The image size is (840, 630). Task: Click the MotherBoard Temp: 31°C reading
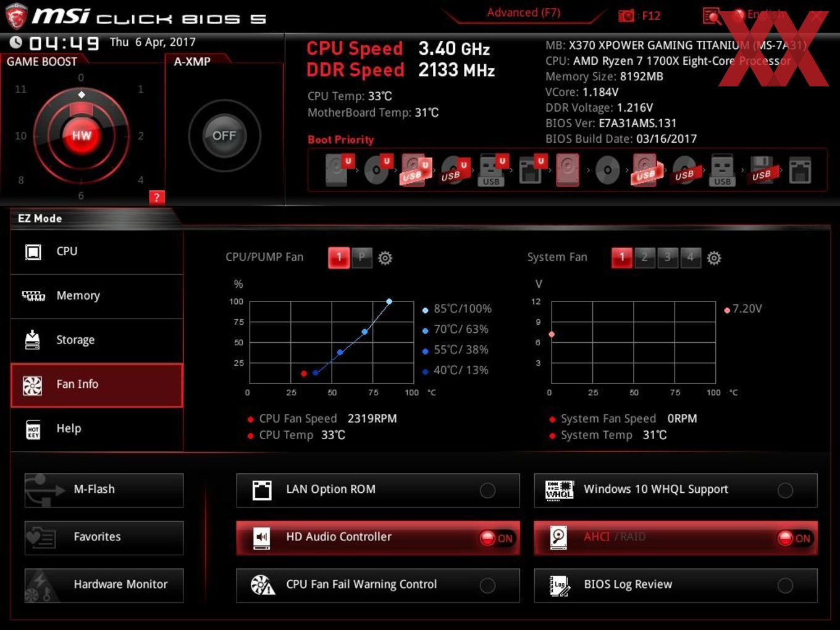pyautogui.click(x=373, y=112)
